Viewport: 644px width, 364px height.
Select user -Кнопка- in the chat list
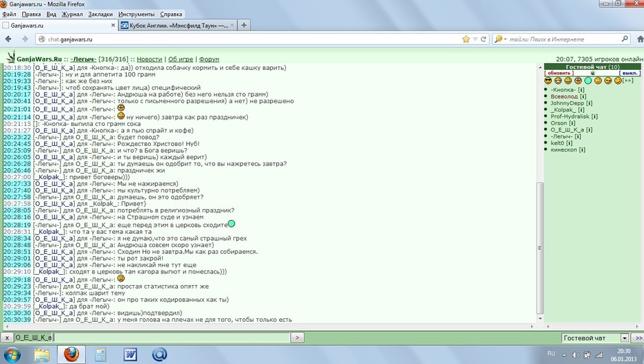(563, 90)
